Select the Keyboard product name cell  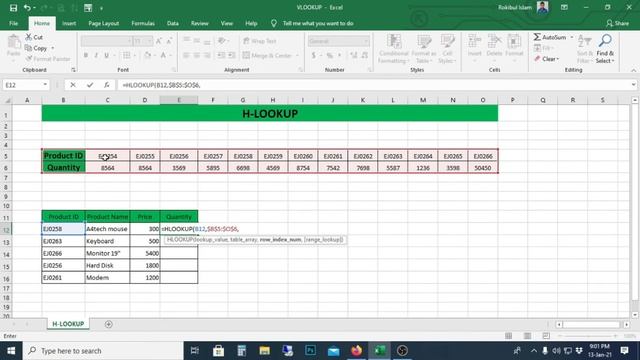[x=107, y=241]
